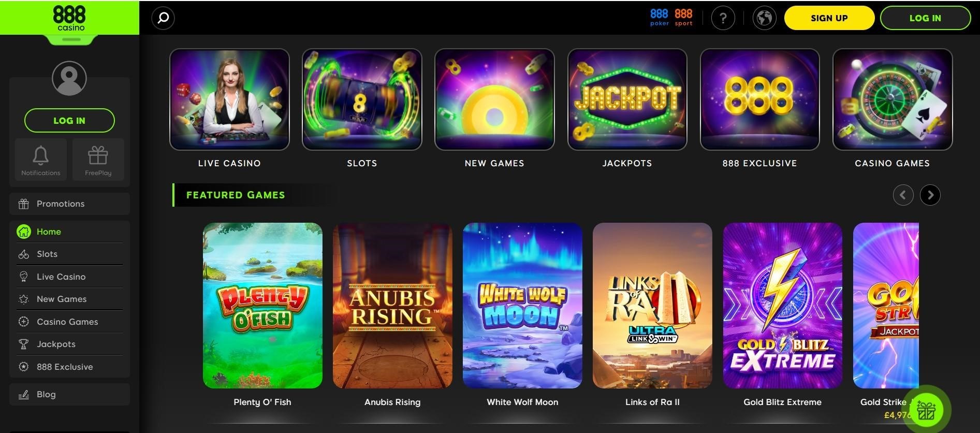
Task: Open Notifications bell in sidebar
Action: pyautogui.click(x=41, y=158)
